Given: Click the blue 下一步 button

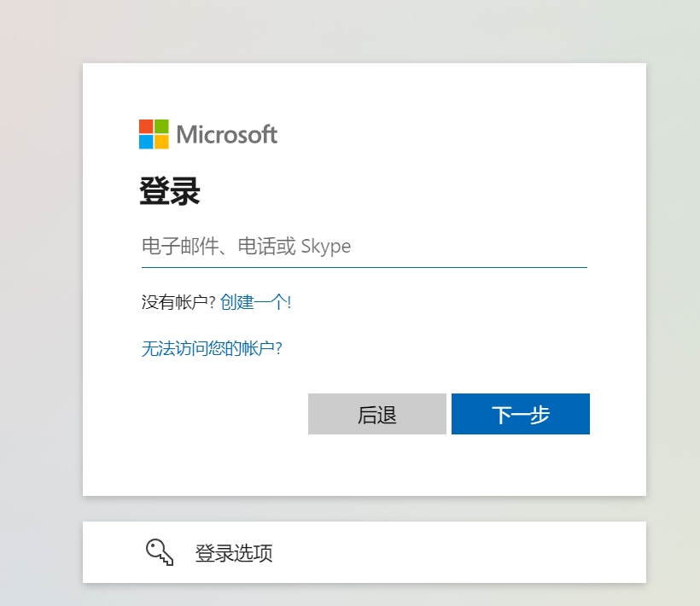Looking at the screenshot, I should click(521, 414).
